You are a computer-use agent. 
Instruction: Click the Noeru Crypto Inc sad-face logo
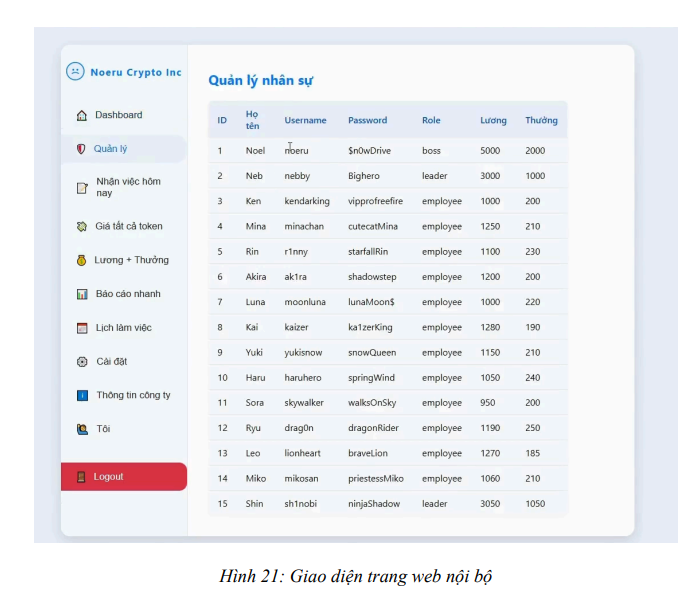(75, 71)
